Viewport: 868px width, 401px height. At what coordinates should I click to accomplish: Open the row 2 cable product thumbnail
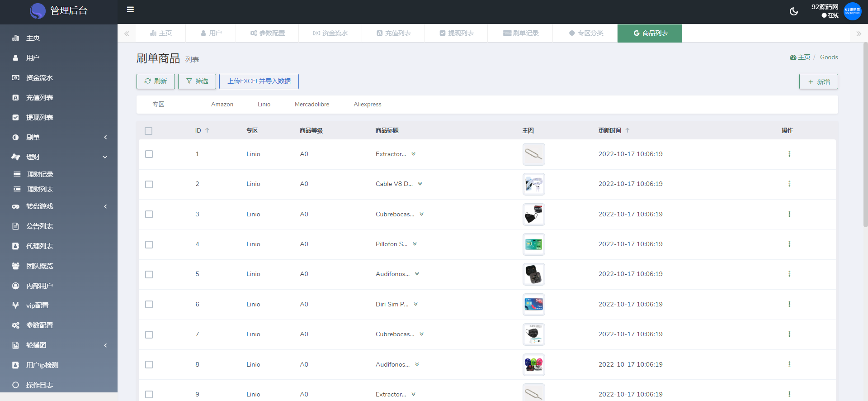pos(534,184)
